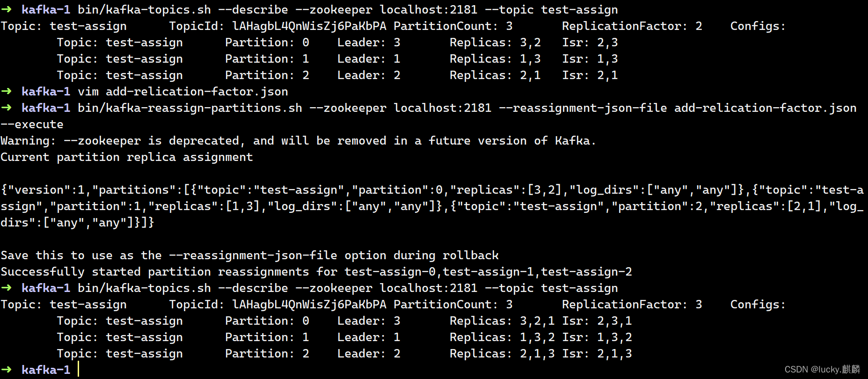This screenshot has height=379, width=868.
Task: Click the JSON line starting with {"version":1
Action: [x=432, y=190]
